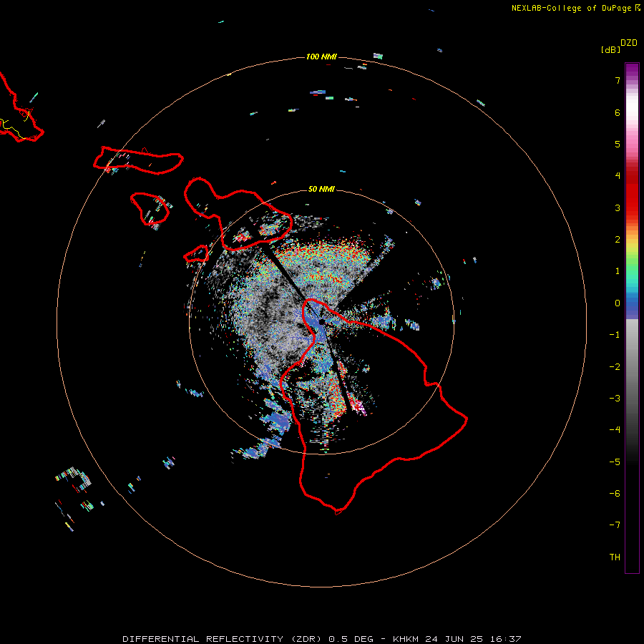Click the 3 value on the color scale
This screenshot has width=644, height=644.
pos(618,208)
